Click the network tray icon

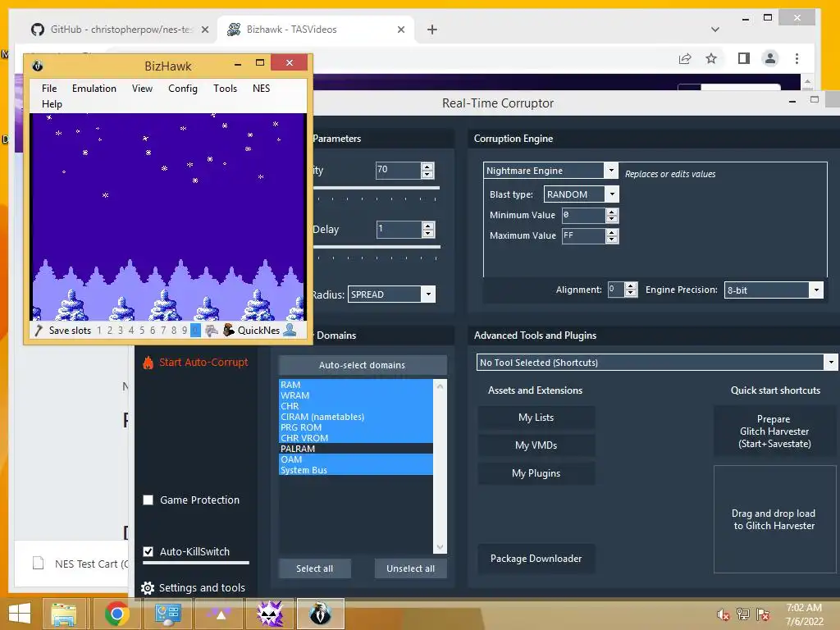(743, 614)
